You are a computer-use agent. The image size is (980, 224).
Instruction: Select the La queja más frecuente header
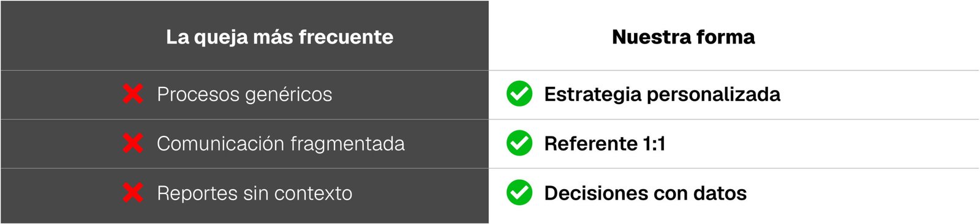(x=279, y=37)
